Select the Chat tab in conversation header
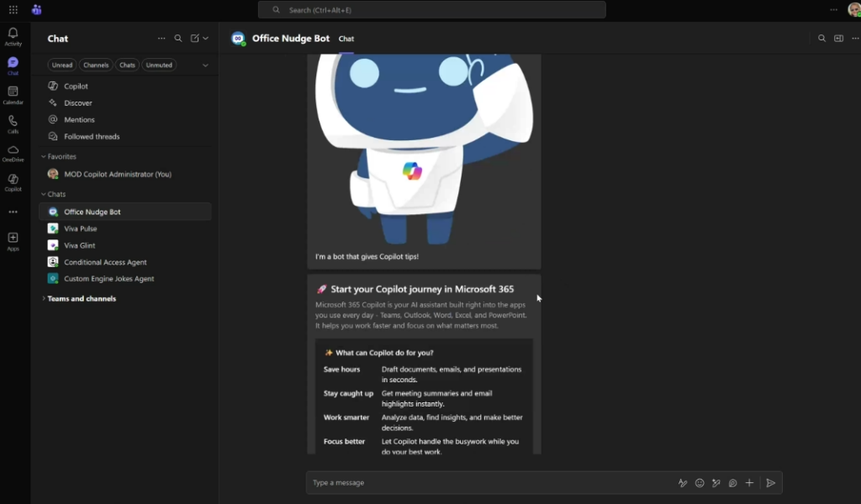Screen dimensions: 861x504 click(346, 39)
